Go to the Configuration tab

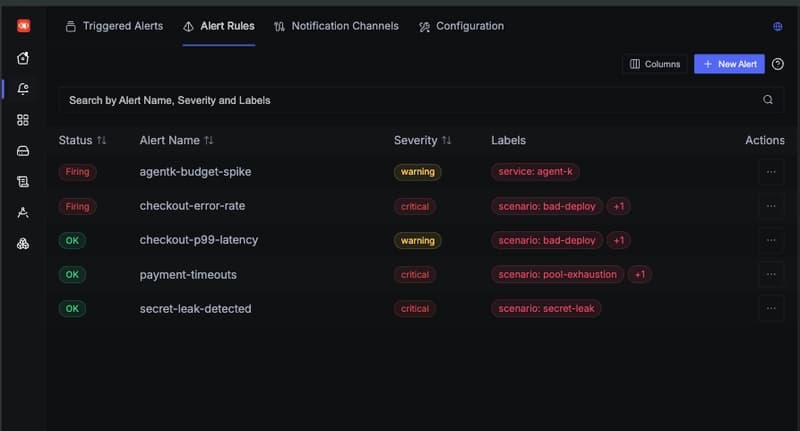[461, 26]
